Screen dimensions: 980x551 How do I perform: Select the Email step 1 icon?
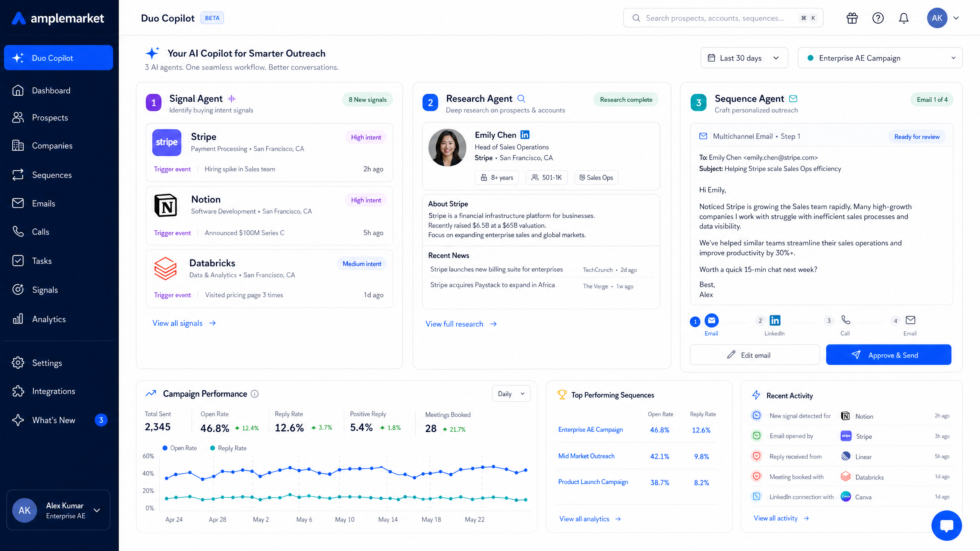[712, 320]
